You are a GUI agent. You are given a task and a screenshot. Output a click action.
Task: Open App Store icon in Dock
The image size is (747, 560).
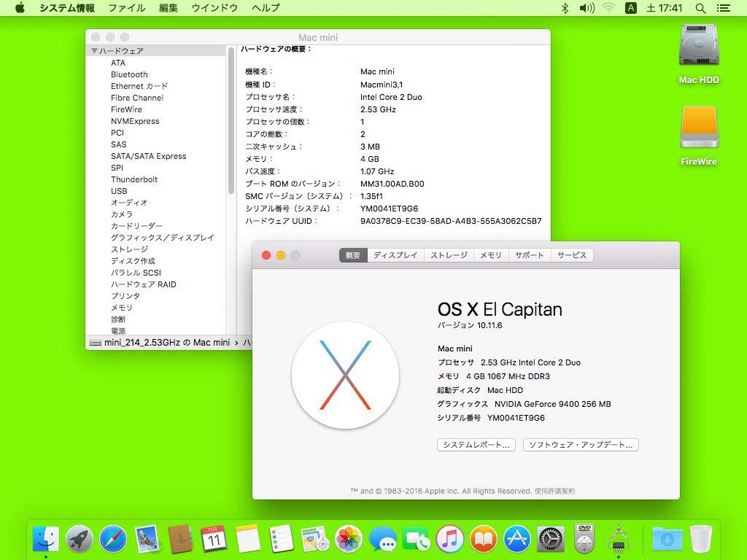coord(517,539)
